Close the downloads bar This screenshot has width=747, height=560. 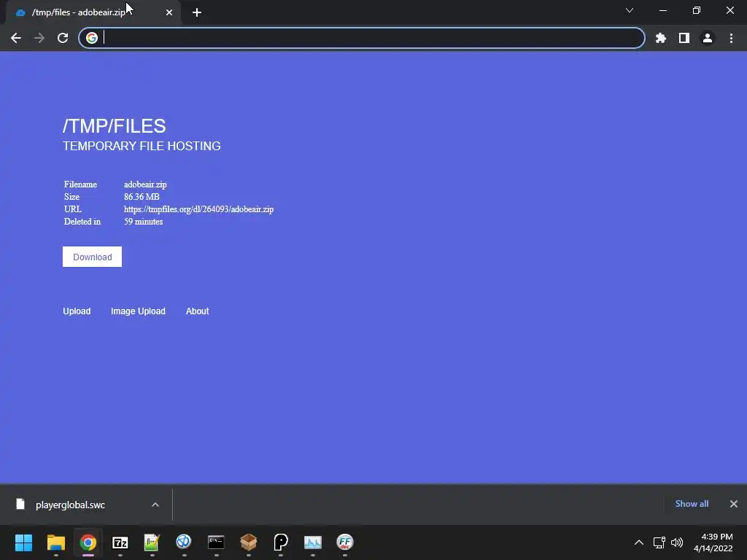734,504
